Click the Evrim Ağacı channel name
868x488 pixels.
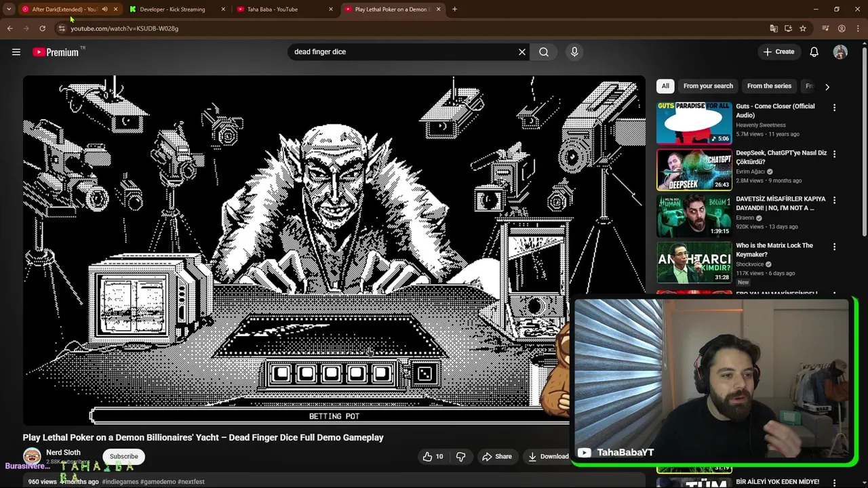(x=750, y=171)
